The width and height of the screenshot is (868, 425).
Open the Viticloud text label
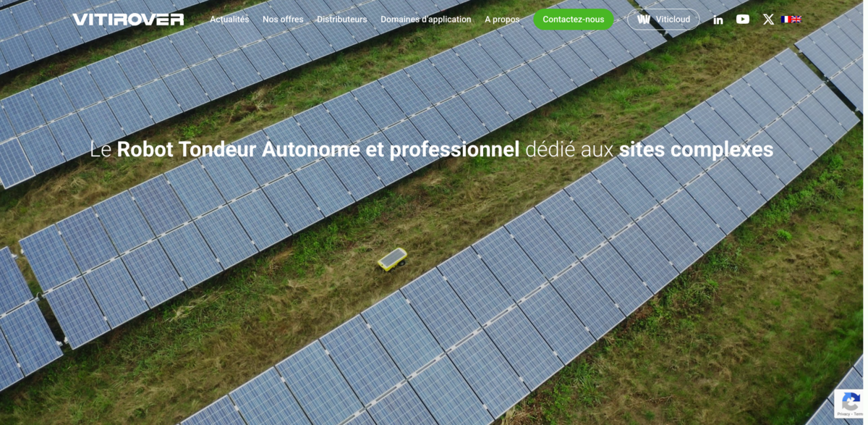(673, 20)
